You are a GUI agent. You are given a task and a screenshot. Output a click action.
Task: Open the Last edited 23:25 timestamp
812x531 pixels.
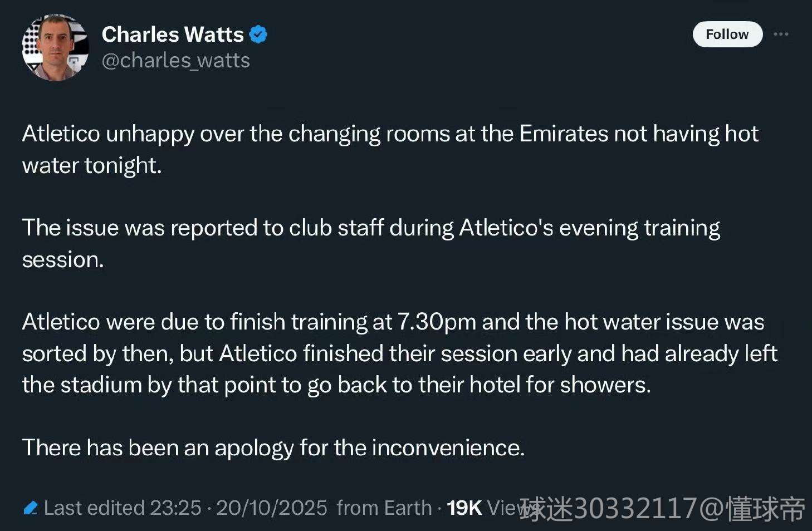coord(123,508)
